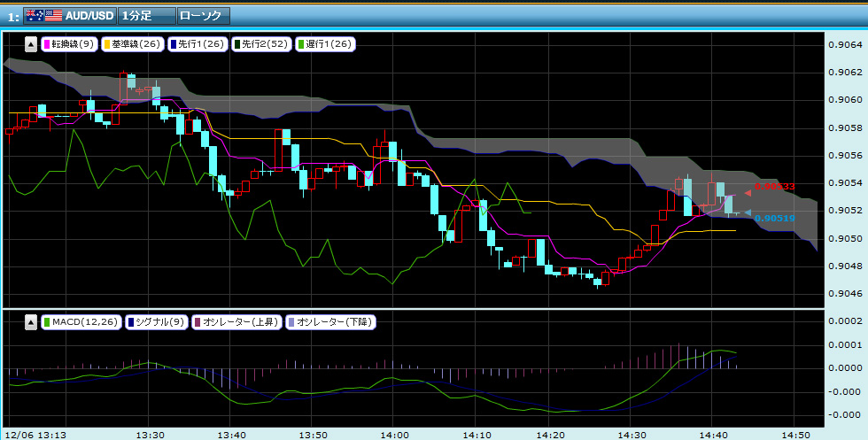868x440 pixels.
Task: Click the 0.9056 price axis label
Action: click(x=845, y=156)
